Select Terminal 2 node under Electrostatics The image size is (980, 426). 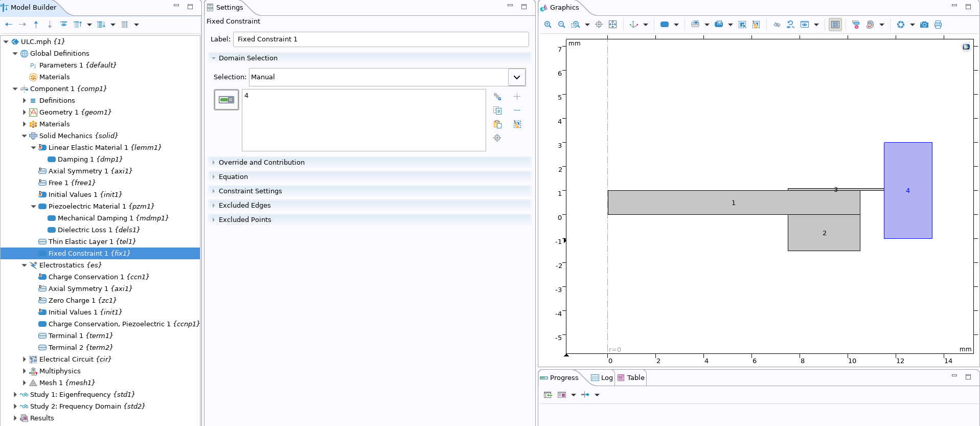pos(80,348)
